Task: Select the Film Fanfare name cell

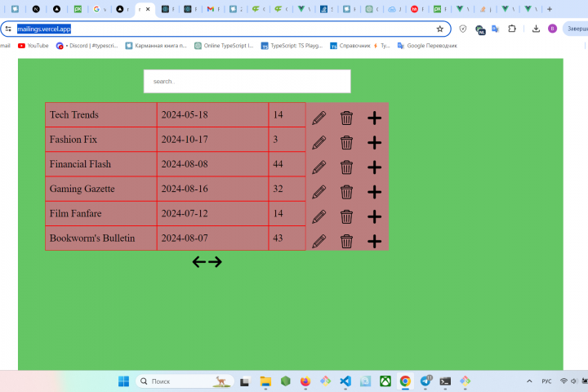Action: click(101, 213)
